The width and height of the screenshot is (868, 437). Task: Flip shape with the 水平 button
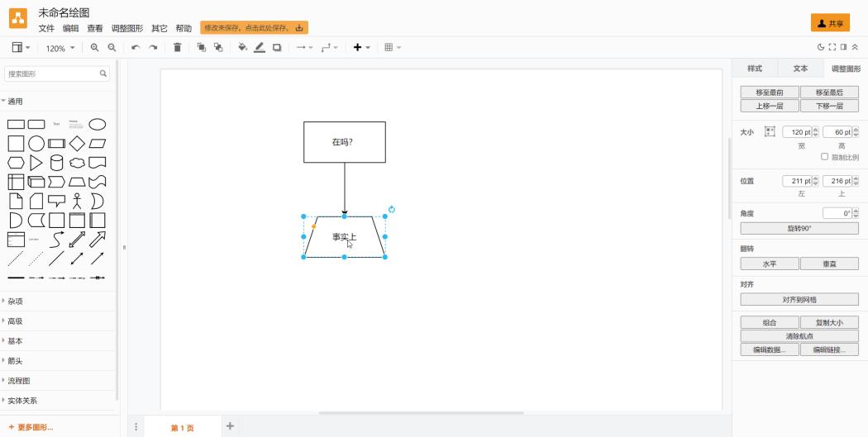[x=770, y=264]
